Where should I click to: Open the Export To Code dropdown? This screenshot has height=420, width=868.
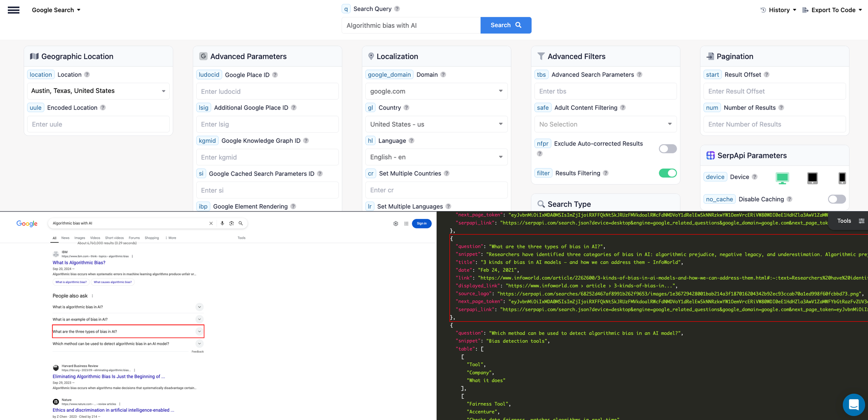832,10
